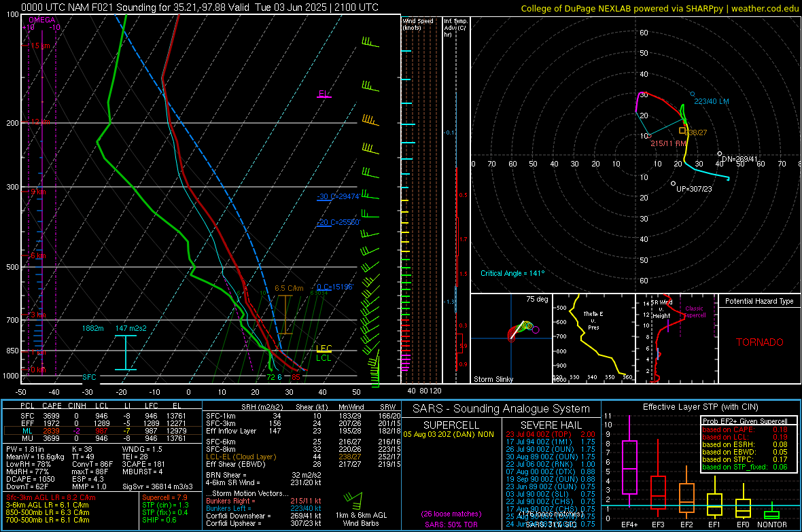Viewport: 802px width, 532px height.
Task: Click the 'Prob EF2+ Given Supercell' header
Action: coord(745,421)
